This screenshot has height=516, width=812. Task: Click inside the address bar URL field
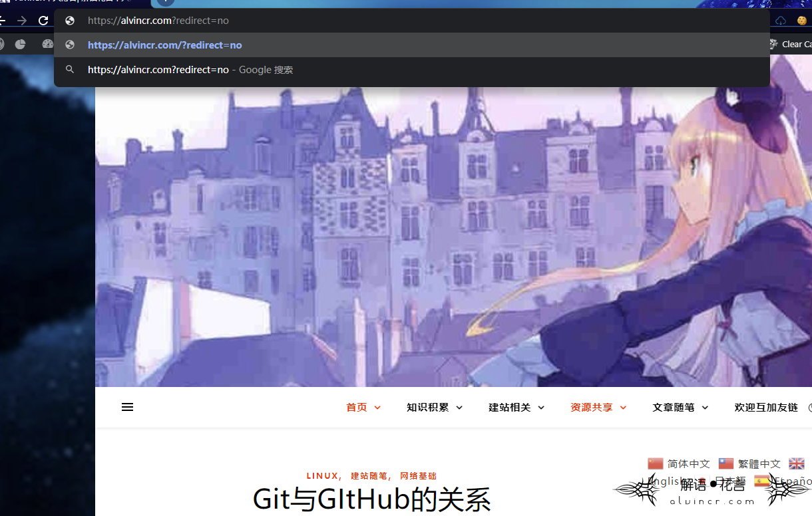pos(399,21)
